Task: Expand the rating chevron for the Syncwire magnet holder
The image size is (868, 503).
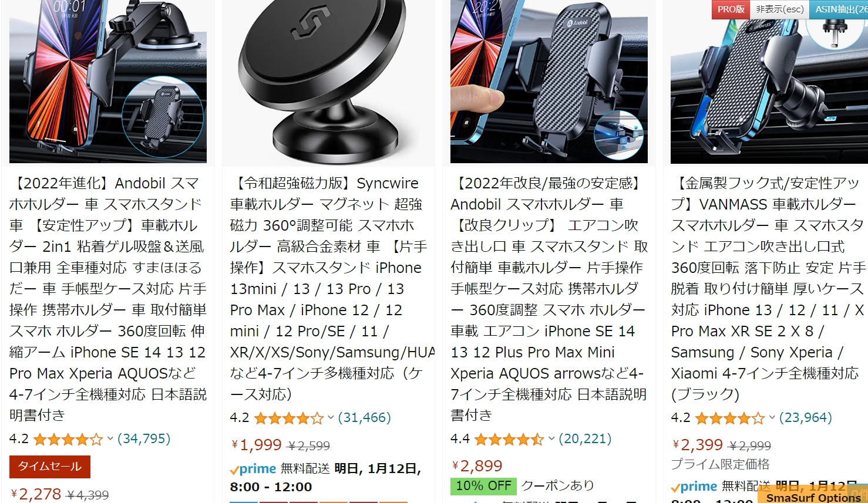Action: pos(331,418)
